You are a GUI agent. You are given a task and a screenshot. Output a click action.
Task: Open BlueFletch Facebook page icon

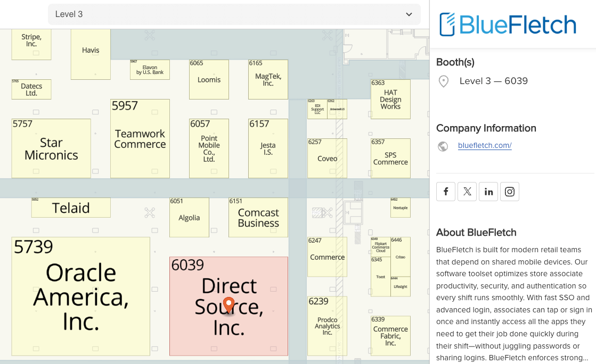pyautogui.click(x=446, y=192)
